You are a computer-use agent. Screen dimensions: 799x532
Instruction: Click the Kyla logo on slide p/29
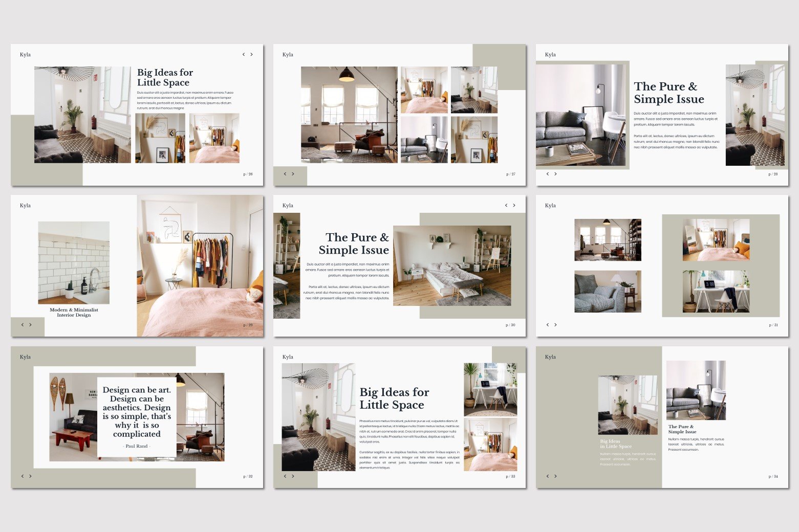[x=25, y=206]
